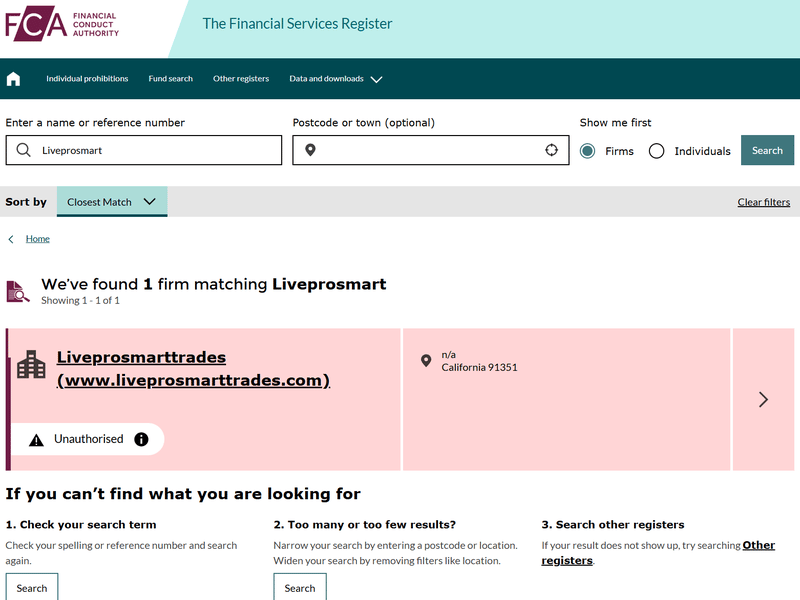Click the document search results icon

click(18, 291)
